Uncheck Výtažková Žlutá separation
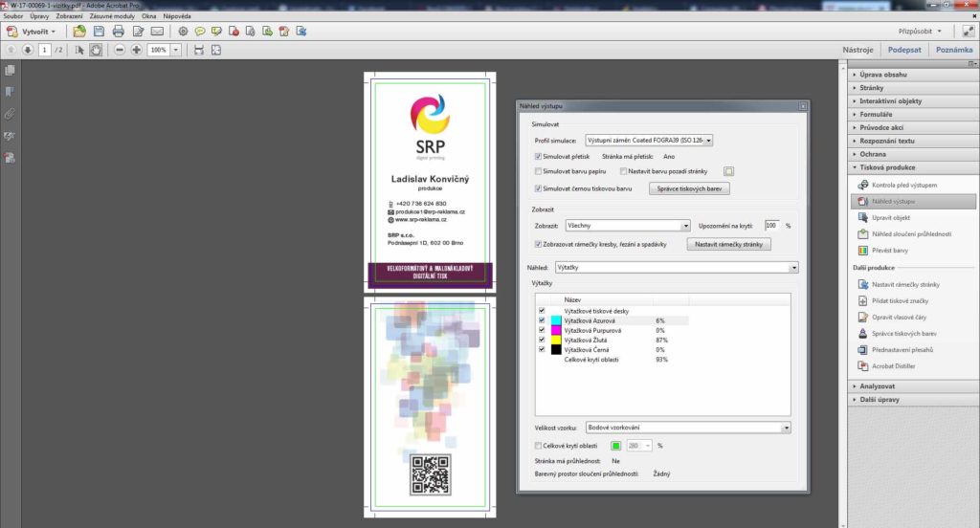Image resolution: width=980 pixels, height=528 pixels. [x=542, y=340]
